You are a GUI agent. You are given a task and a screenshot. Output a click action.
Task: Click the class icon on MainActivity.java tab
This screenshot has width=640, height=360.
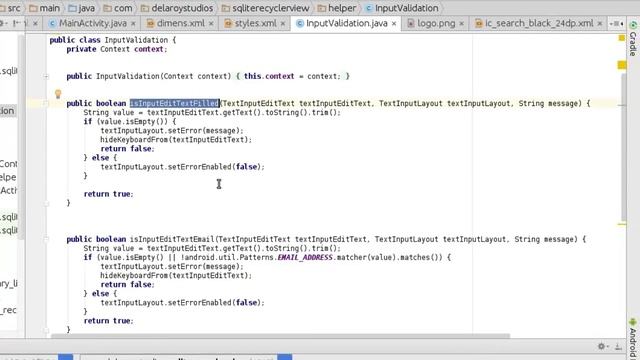(53, 24)
